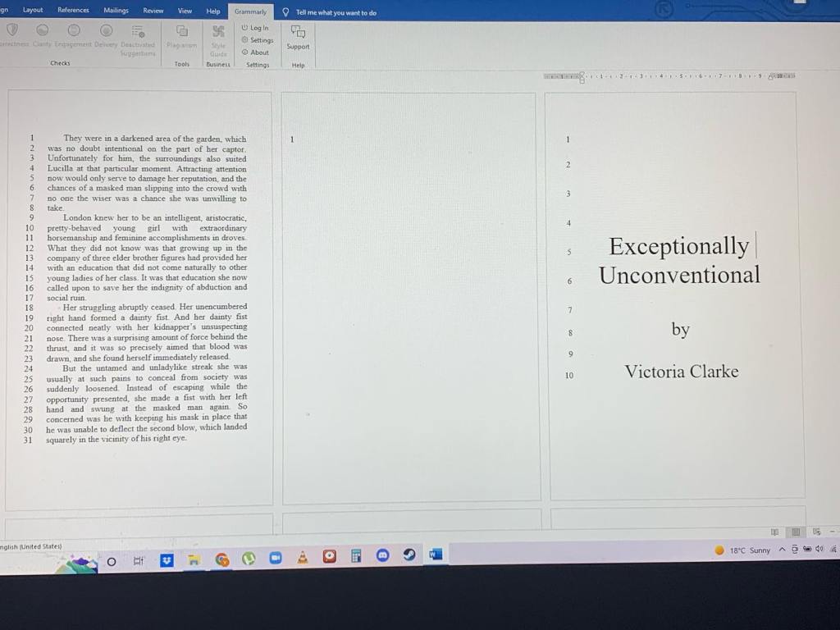Image resolution: width=840 pixels, height=630 pixels.
Task: Open Grammarly Settings in the ribbon
Action: (258, 40)
